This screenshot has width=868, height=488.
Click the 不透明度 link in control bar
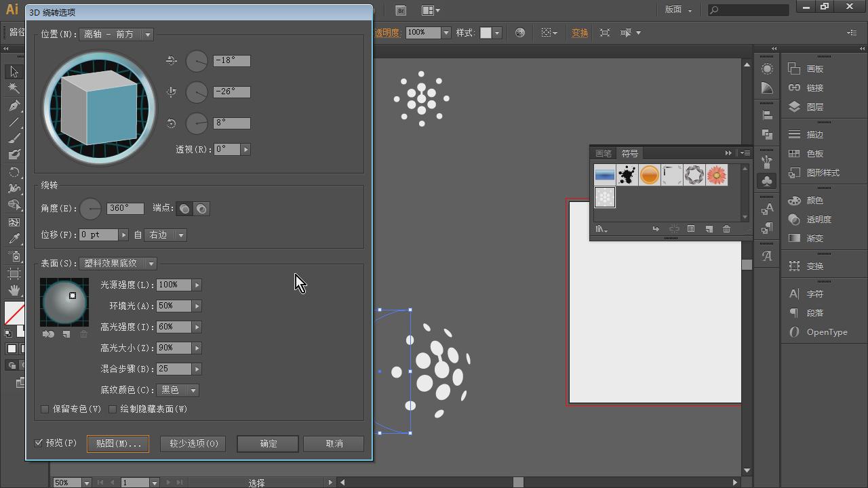point(387,33)
